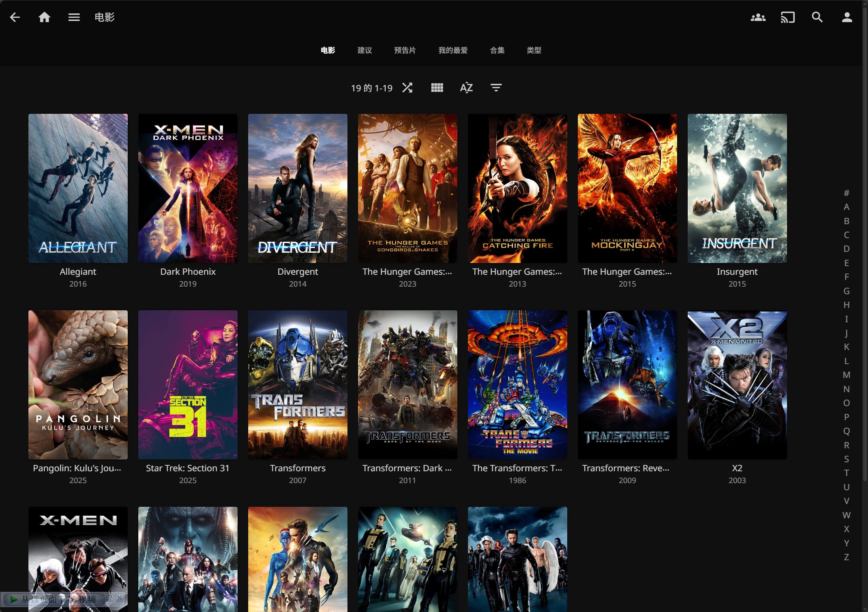Open the SyncPlay group icon
868x612 pixels.
click(x=758, y=17)
